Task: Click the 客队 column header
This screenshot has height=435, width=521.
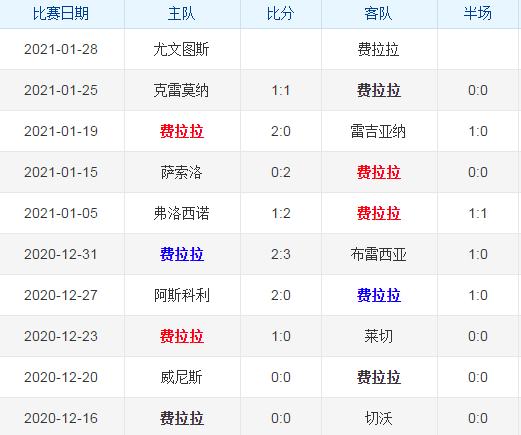Action: point(378,14)
